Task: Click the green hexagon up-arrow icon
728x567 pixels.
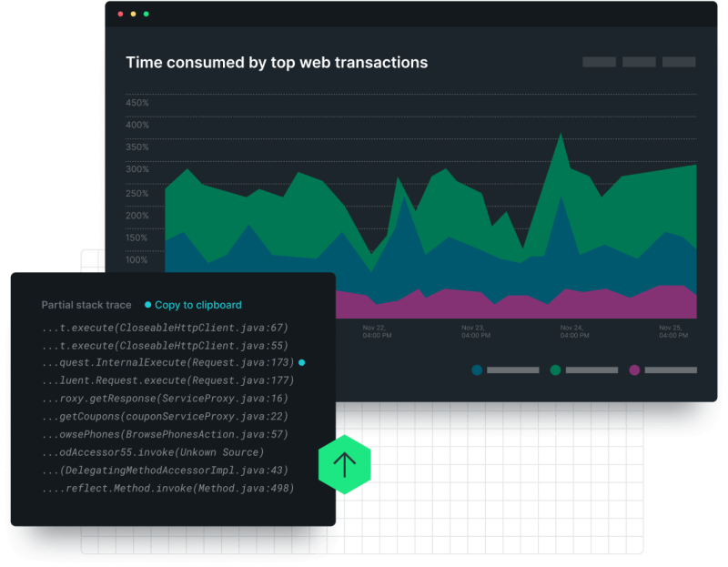Action: [x=345, y=465]
